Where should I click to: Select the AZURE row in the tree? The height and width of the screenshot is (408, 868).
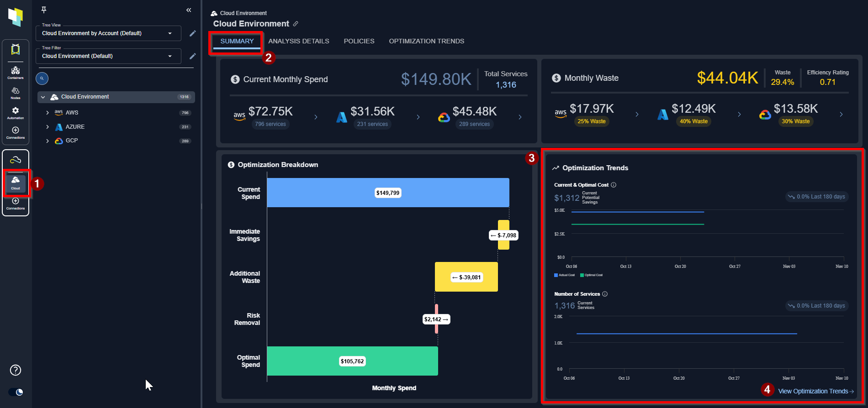tap(116, 127)
